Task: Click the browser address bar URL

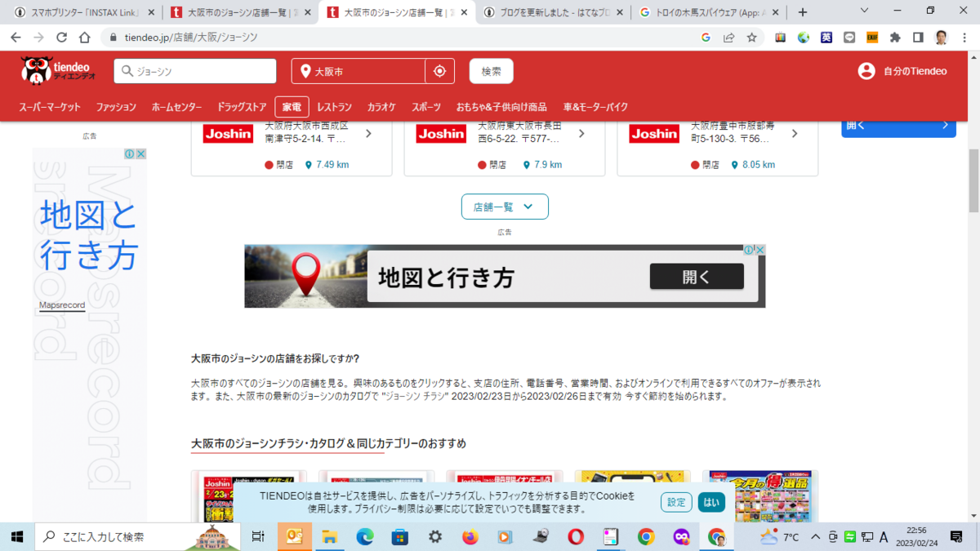Action: click(x=191, y=38)
